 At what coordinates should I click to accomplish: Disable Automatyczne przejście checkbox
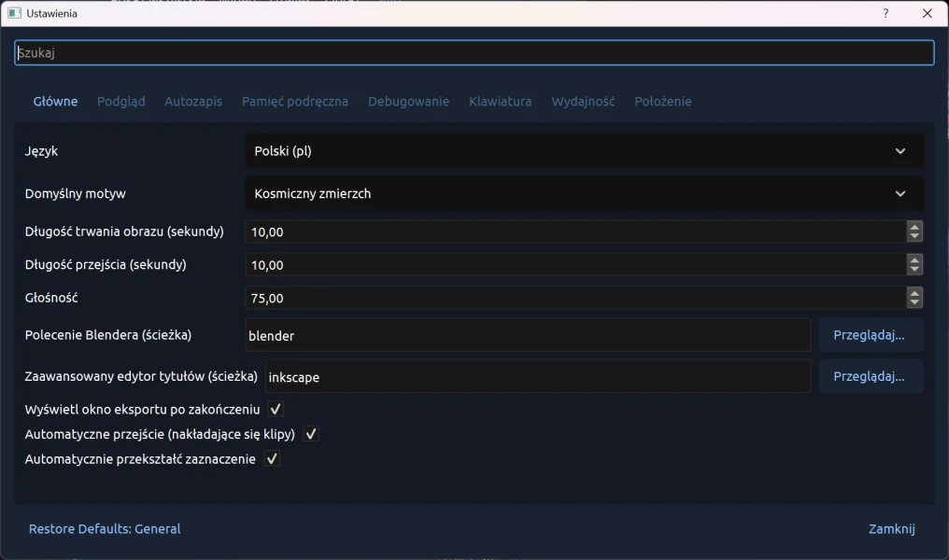tap(311, 434)
